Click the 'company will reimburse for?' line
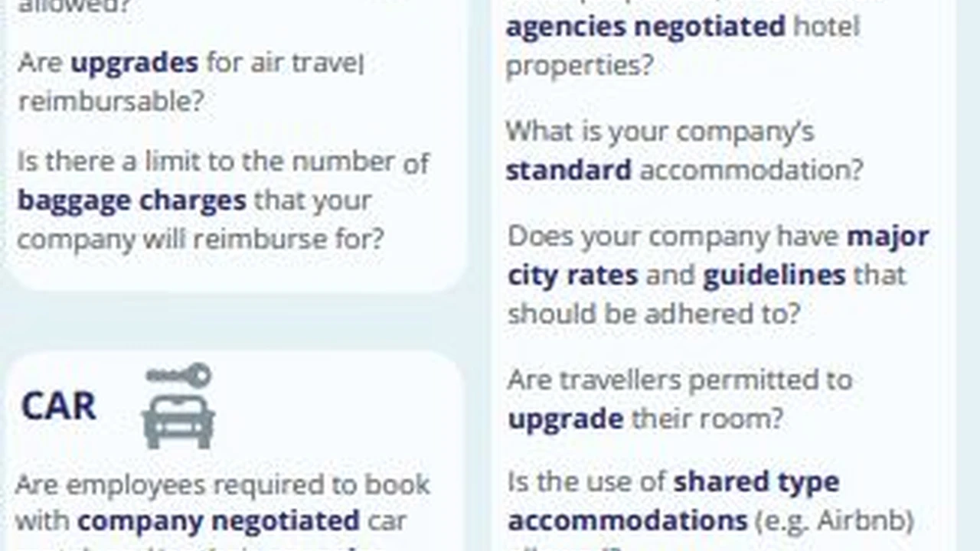The height and width of the screenshot is (551, 980). 200,239
